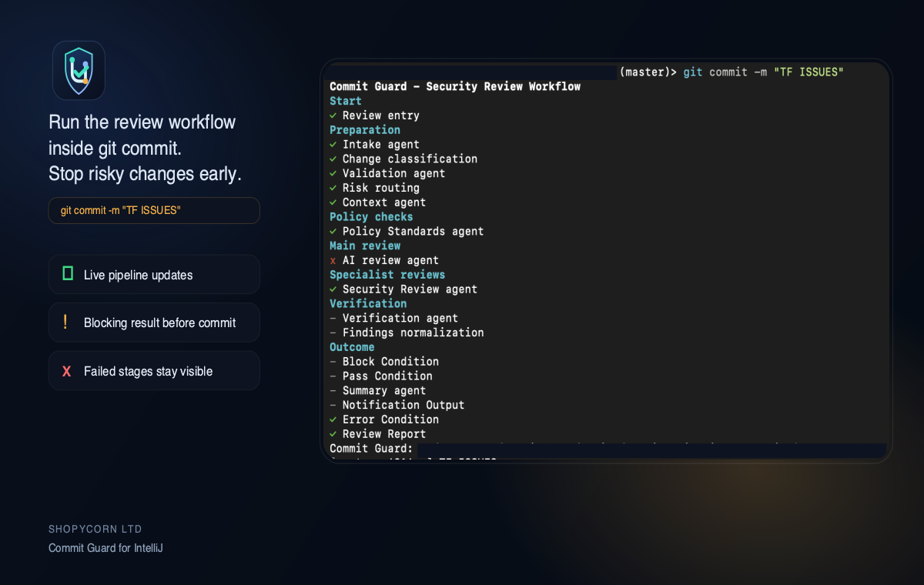Click the red x next to AI review agent
The image size is (924, 585).
(x=333, y=260)
